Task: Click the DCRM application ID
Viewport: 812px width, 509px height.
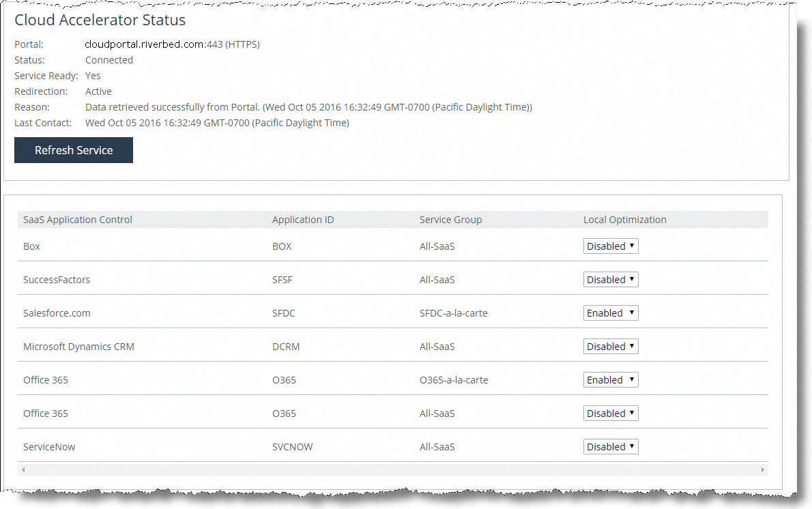Action: [x=286, y=347]
